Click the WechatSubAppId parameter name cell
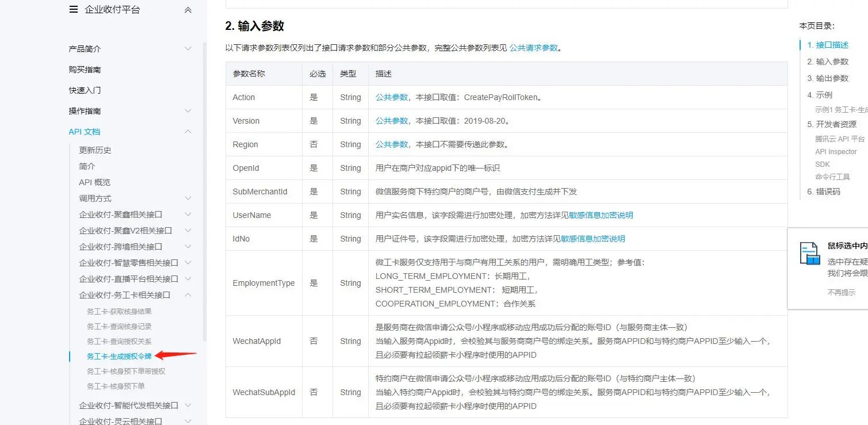 click(264, 392)
